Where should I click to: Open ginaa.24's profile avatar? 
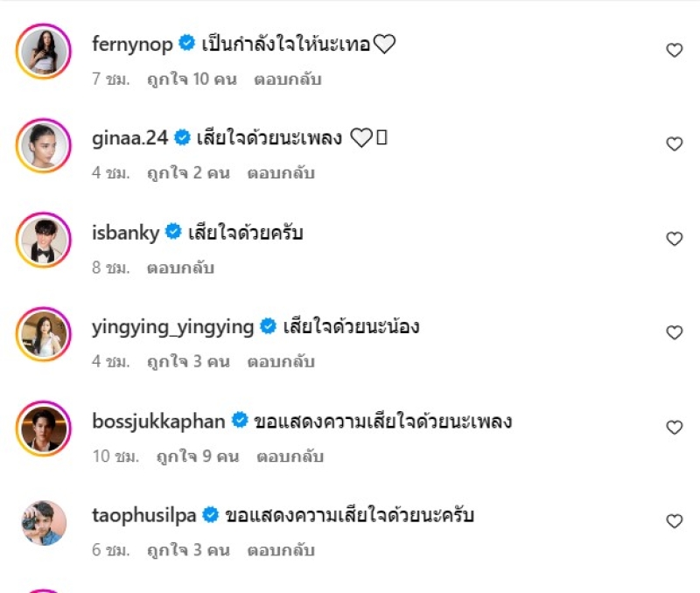[43, 144]
